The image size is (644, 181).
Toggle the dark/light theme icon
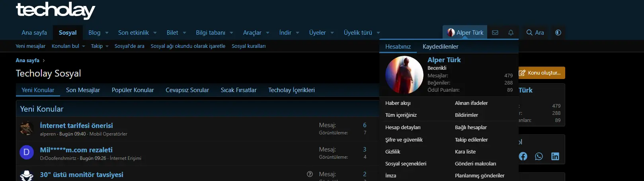pyautogui.click(x=558, y=33)
